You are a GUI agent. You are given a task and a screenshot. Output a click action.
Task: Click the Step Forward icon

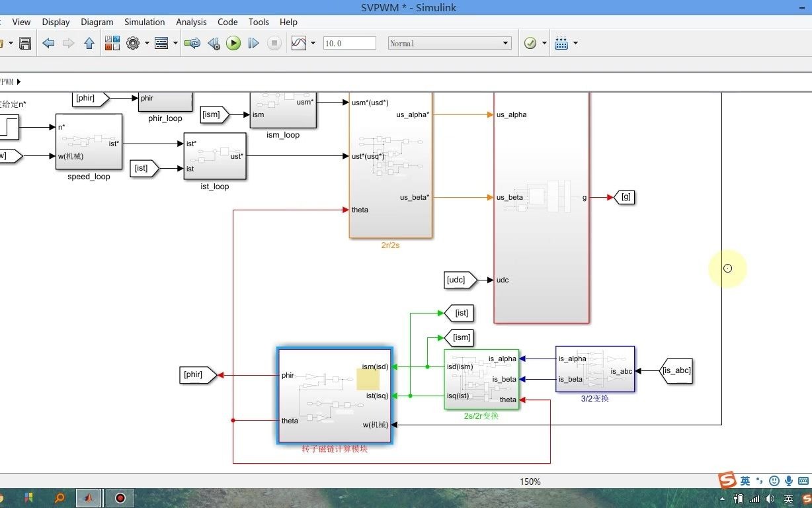pyautogui.click(x=253, y=44)
